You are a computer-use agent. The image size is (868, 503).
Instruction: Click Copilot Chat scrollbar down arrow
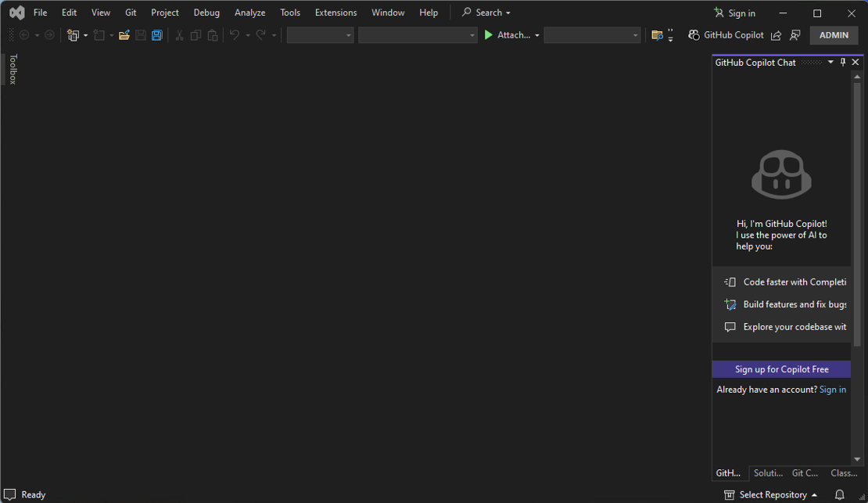coord(857,459)
